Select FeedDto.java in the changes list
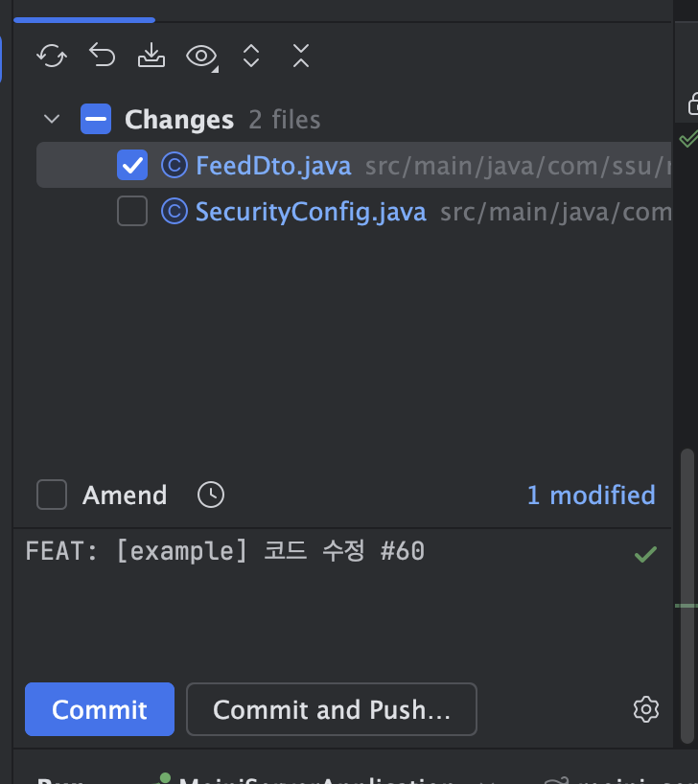 point(273,166)
